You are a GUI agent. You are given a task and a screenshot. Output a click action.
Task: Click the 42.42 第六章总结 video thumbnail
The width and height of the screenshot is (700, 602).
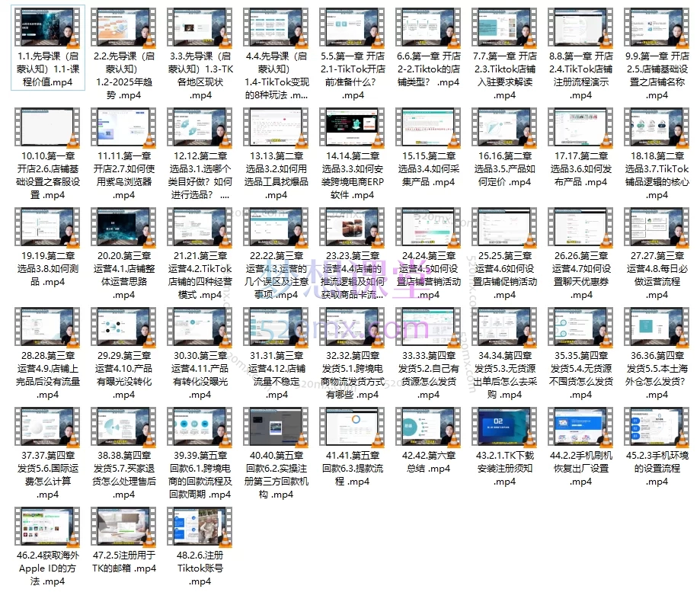429,427
